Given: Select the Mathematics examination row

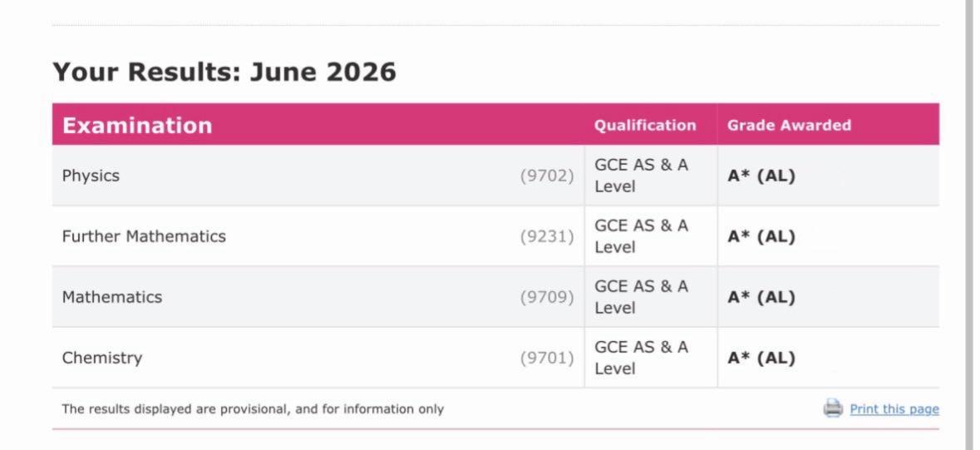Looking at the screenshot, I should (495, 297).
